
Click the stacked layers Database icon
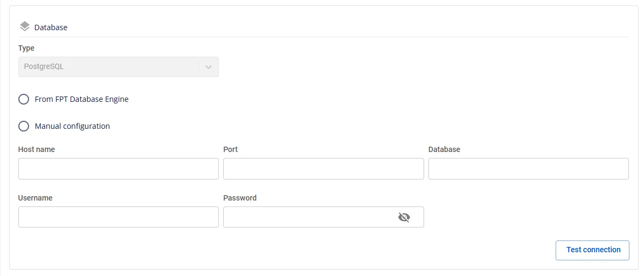(25, 27)
